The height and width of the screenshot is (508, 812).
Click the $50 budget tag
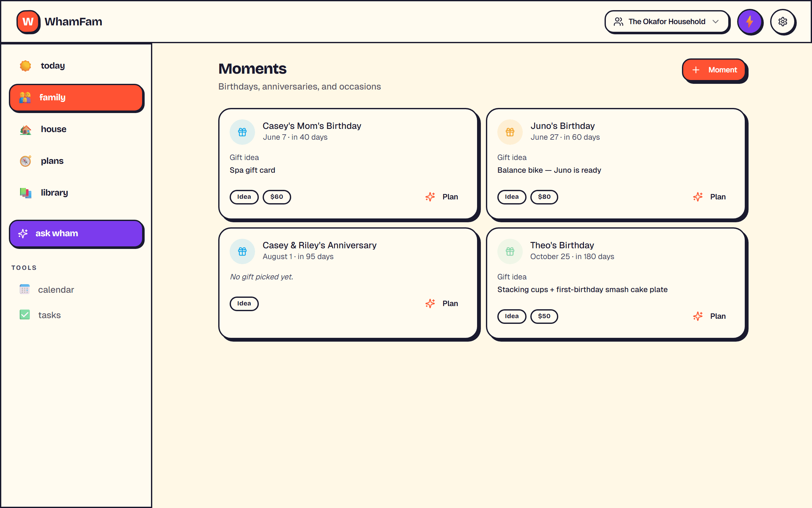(544, 316)
